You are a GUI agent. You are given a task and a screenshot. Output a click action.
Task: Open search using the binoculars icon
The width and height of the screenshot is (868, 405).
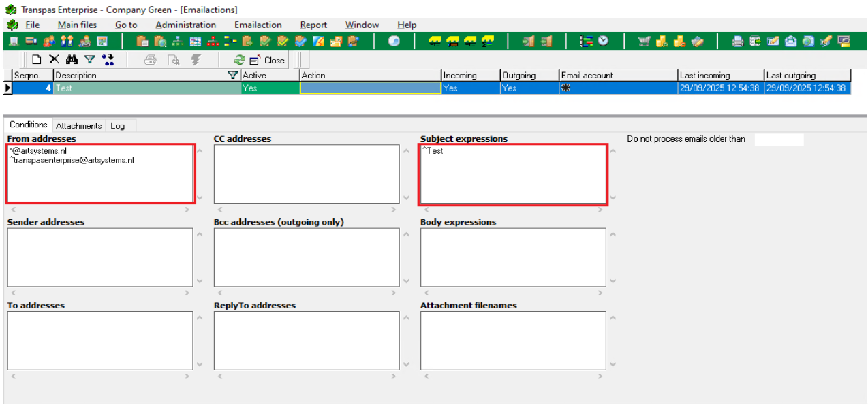coord(72,60)
